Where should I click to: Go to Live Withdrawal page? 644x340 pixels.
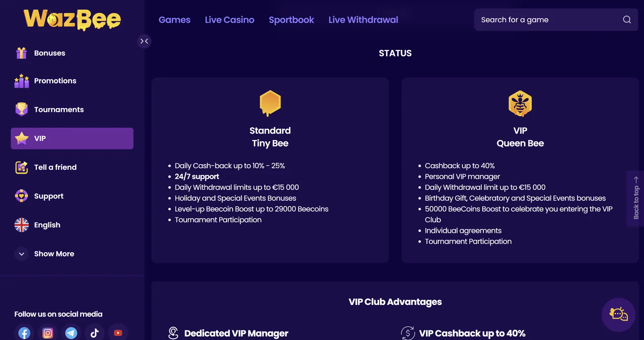point(363,20)
